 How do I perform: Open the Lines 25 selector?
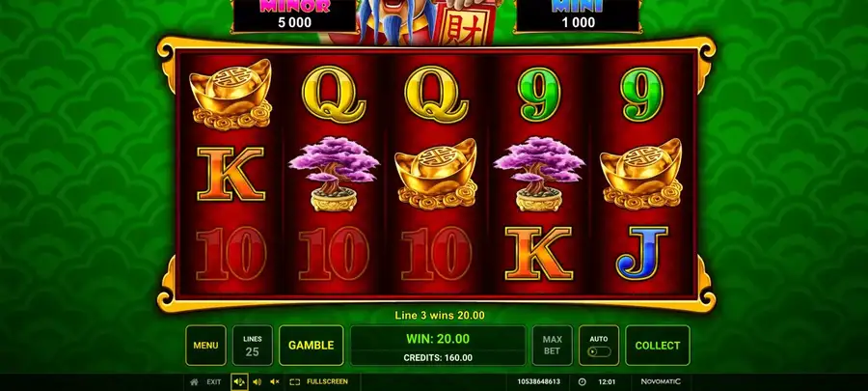pyautogui.click(x=253, y=345)
